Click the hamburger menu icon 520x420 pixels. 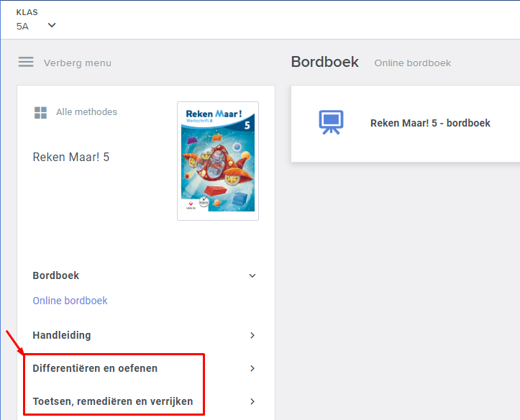pos(26,62)
